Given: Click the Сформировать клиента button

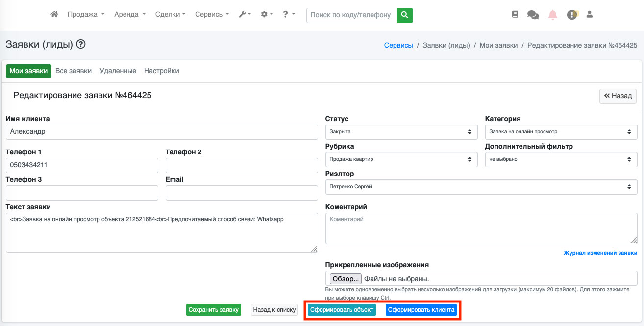Looking at the screenshot, I should [x=421, y=310].
